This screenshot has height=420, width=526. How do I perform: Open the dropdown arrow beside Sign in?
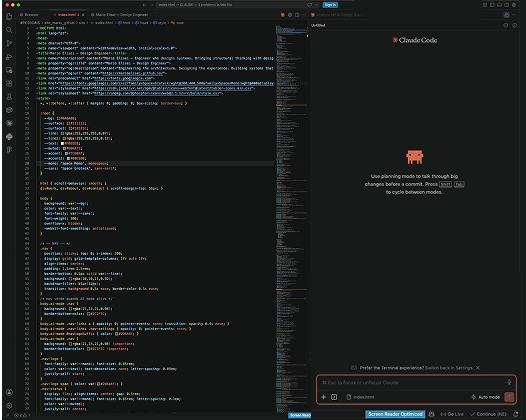point(316,5)
